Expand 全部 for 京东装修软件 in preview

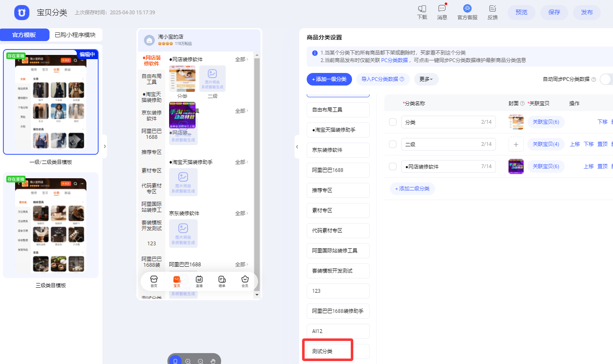pos(241,213)
